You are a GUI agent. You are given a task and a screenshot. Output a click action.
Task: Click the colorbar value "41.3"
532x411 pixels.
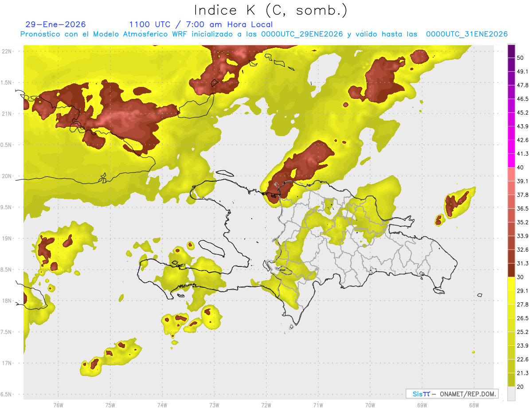pos(523,154)
